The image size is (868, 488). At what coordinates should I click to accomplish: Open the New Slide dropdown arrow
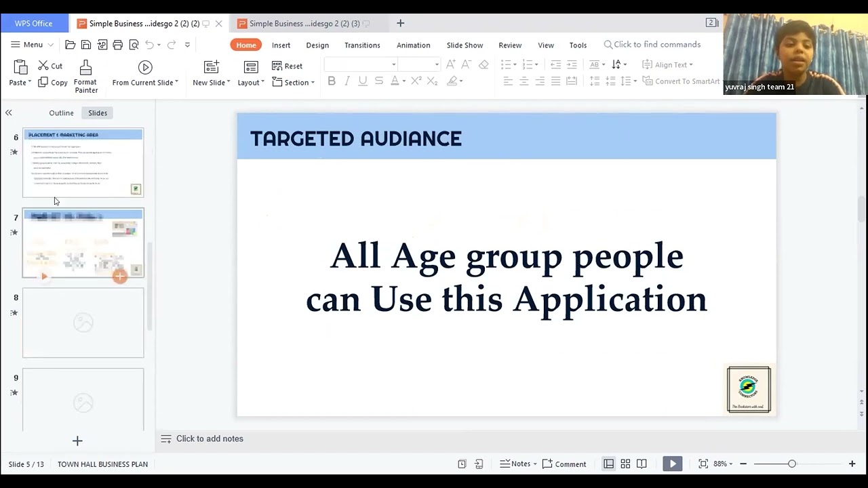(229, 83)
